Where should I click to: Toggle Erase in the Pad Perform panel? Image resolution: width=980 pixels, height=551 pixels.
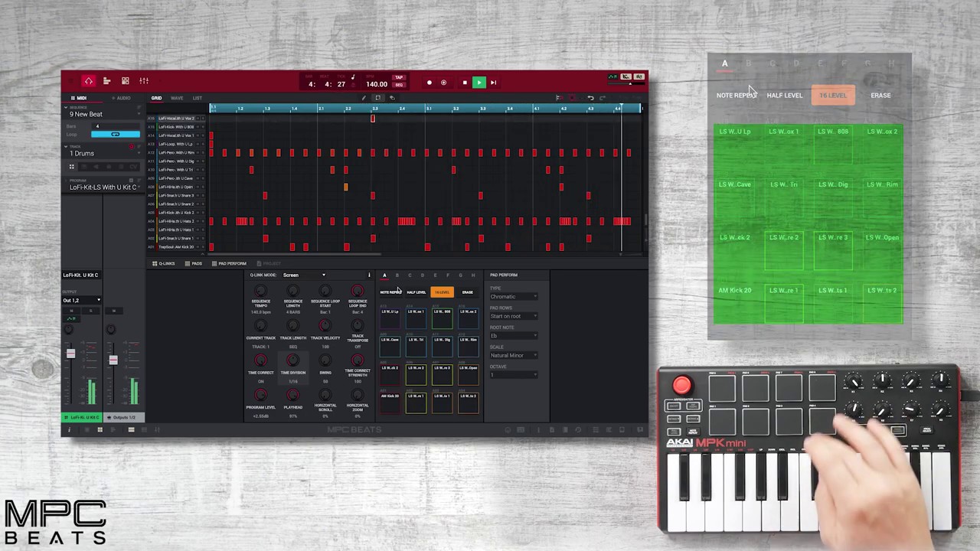(x=467, y=292)
